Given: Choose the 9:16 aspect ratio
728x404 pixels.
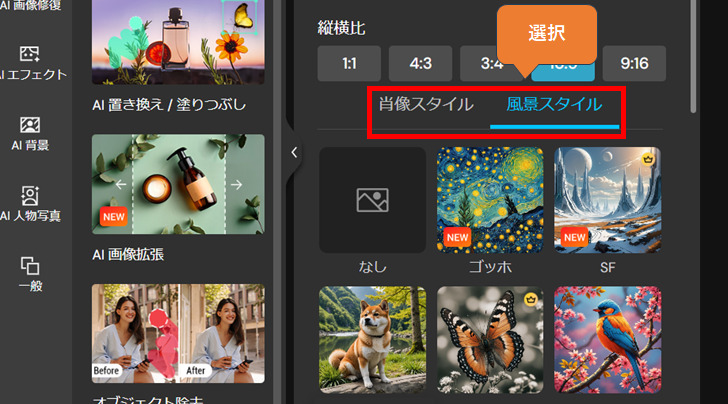Looking at the screenshot, I should tap(634, 64).
